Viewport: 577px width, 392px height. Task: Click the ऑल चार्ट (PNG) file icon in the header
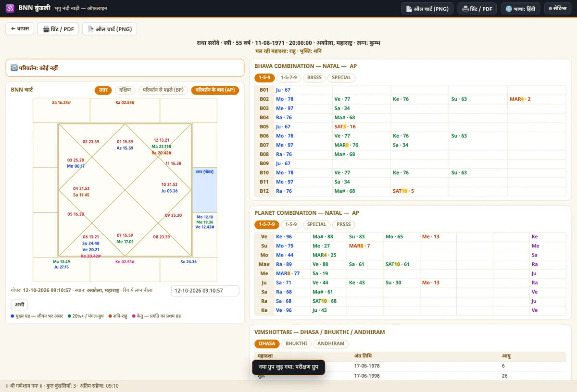[409, 9]
